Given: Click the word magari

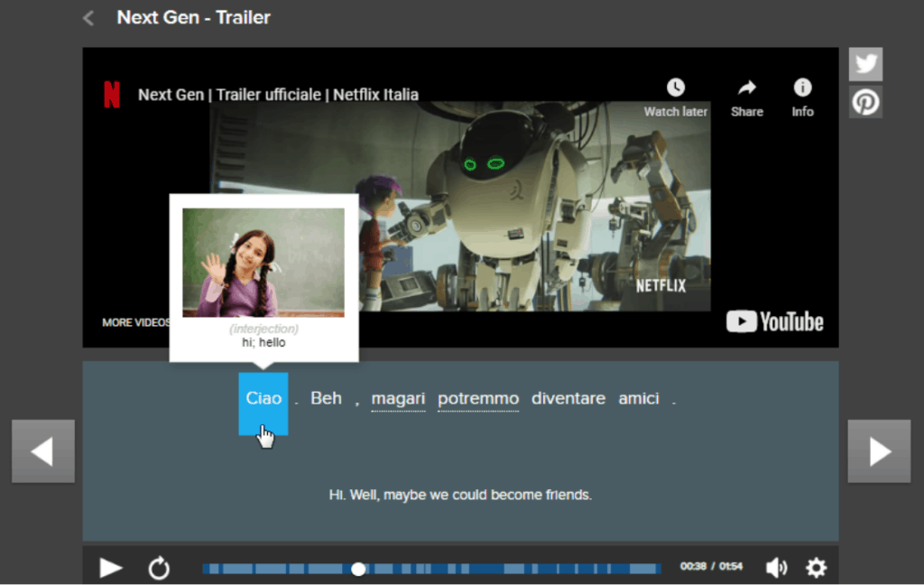Looking at the screenshot, I should click(x=398, y=399).
